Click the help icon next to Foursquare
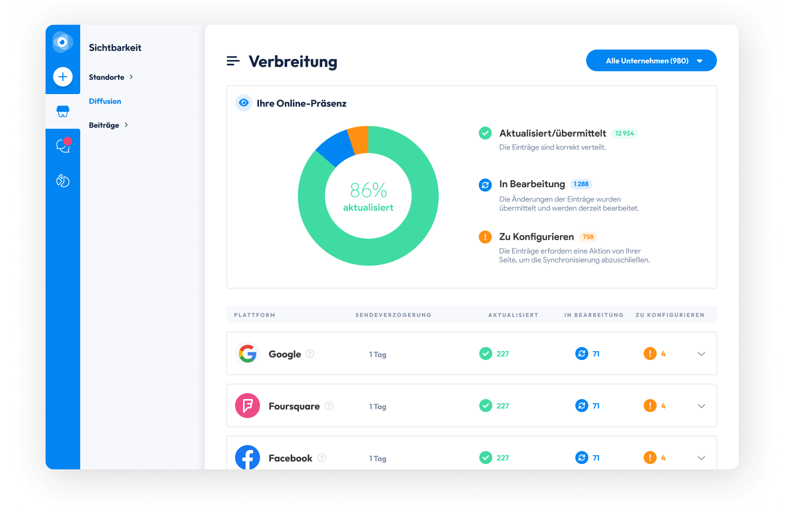This screenshot has width=812, height=506. click(x=329, y=405)
